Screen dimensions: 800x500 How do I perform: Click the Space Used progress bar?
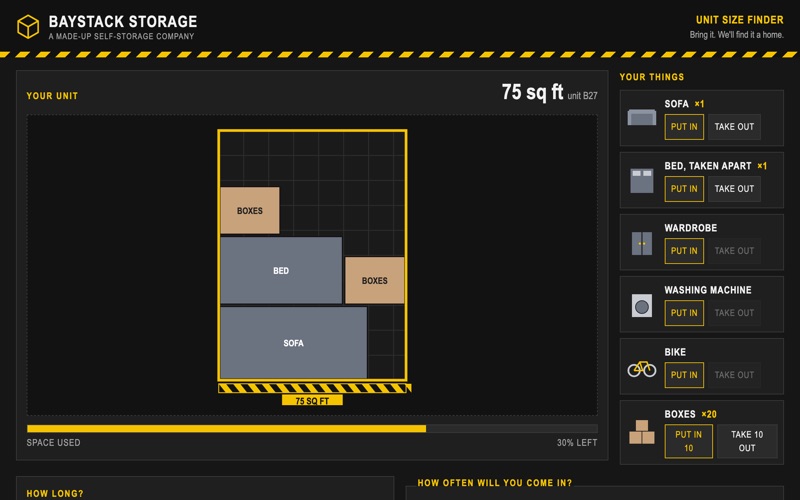click(x=312, y=429)
